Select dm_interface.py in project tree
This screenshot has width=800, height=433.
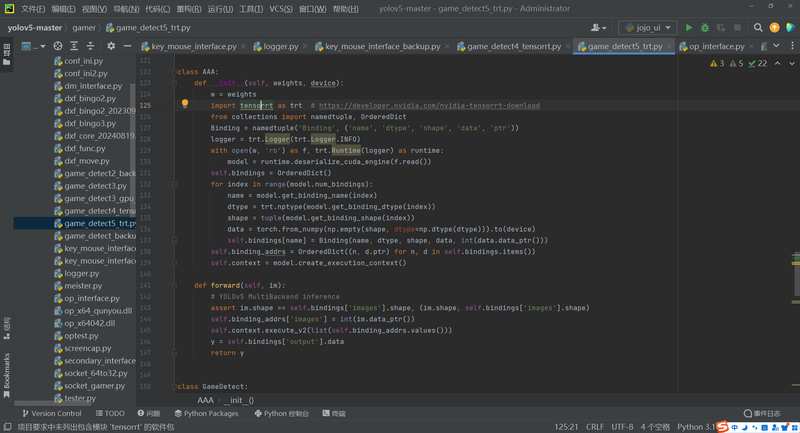[x=93, y=86]
